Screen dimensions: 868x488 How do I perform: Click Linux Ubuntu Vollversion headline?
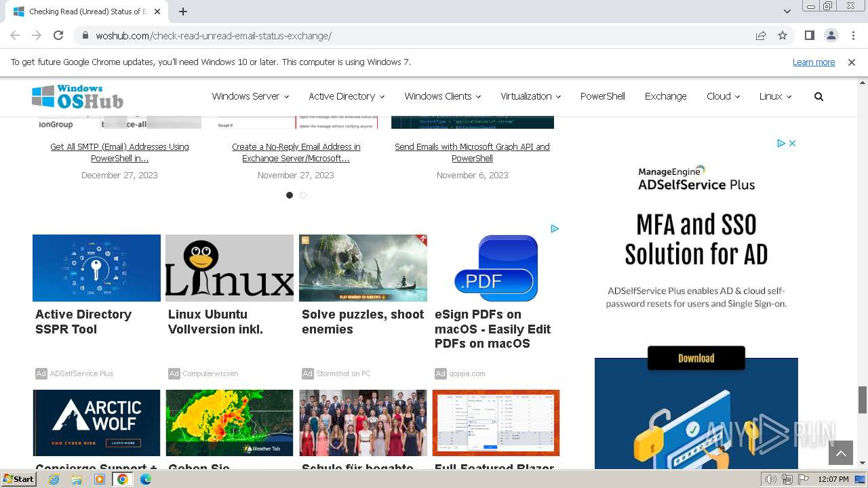click(x=216, y=322)
